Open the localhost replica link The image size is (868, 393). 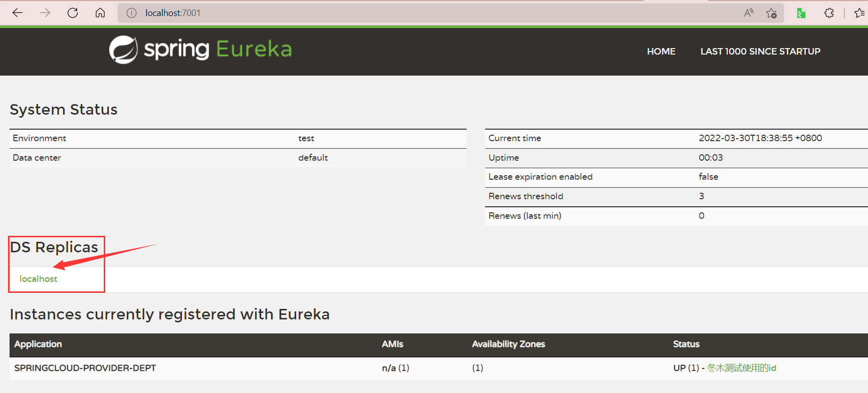[x=39, y=279]
